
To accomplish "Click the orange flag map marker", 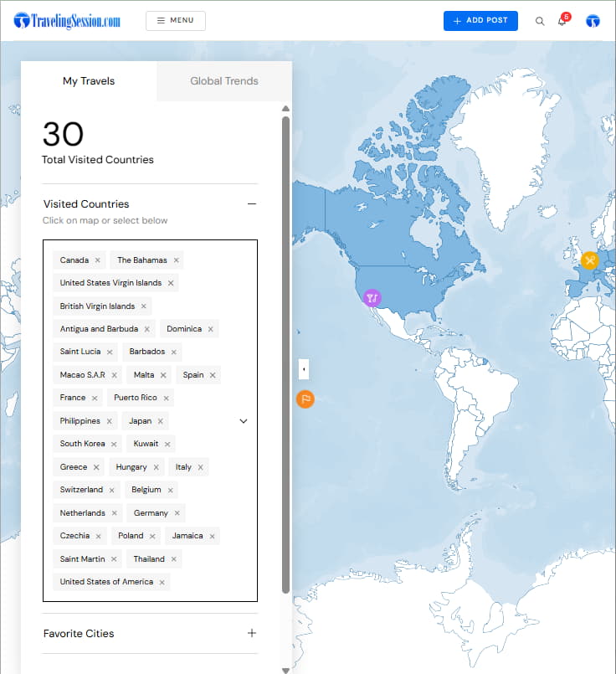I will click(305, 399).
